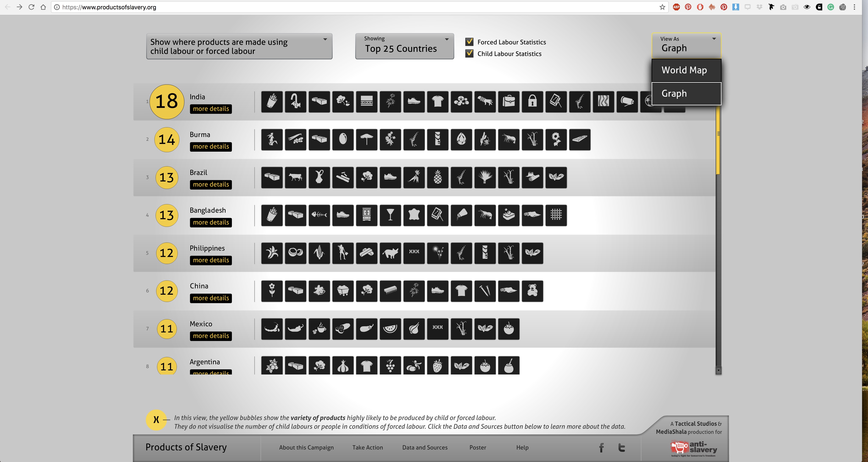Choose World Map from the View As menu
The width and height of the screenshot is (868, 462).
686,70
